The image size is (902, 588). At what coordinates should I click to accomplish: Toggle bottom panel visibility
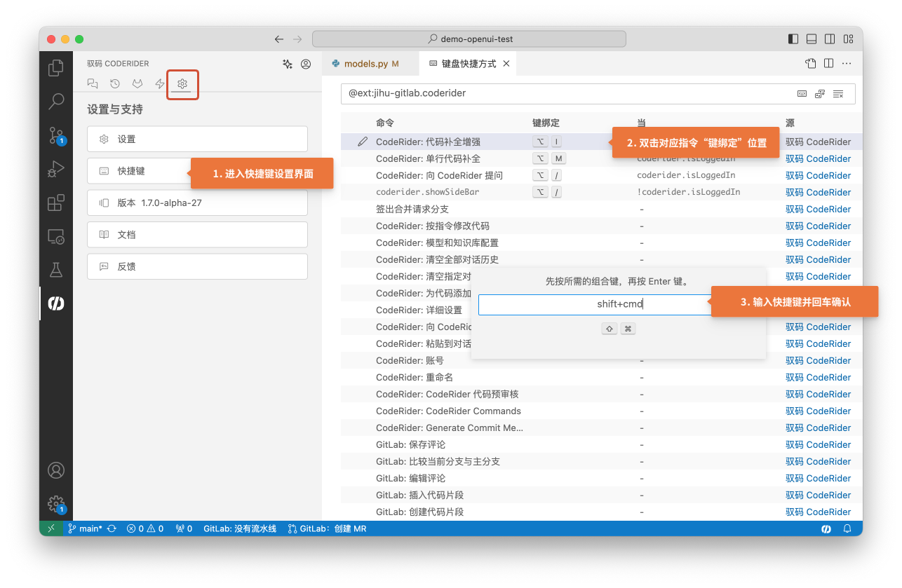[812, 39]
